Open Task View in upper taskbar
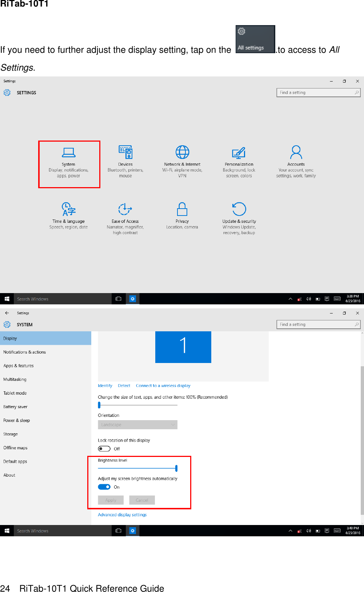Screen dimensions: 364x592 pos(119,299)
